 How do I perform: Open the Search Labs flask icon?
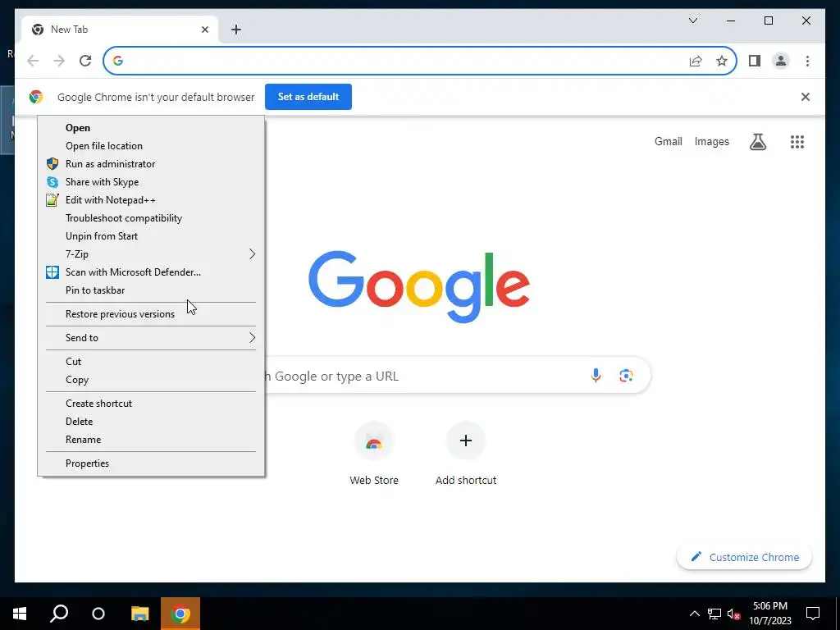click(x=757, y=141)
